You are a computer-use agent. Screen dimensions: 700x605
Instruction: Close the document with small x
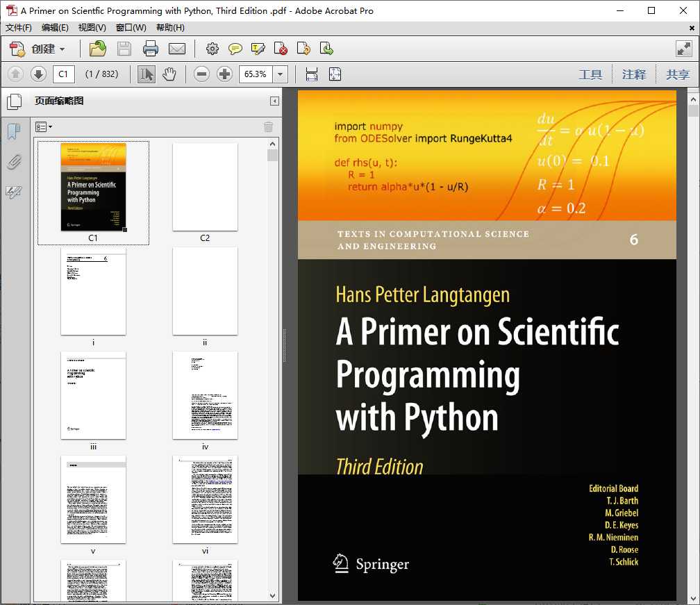(692, 28)
